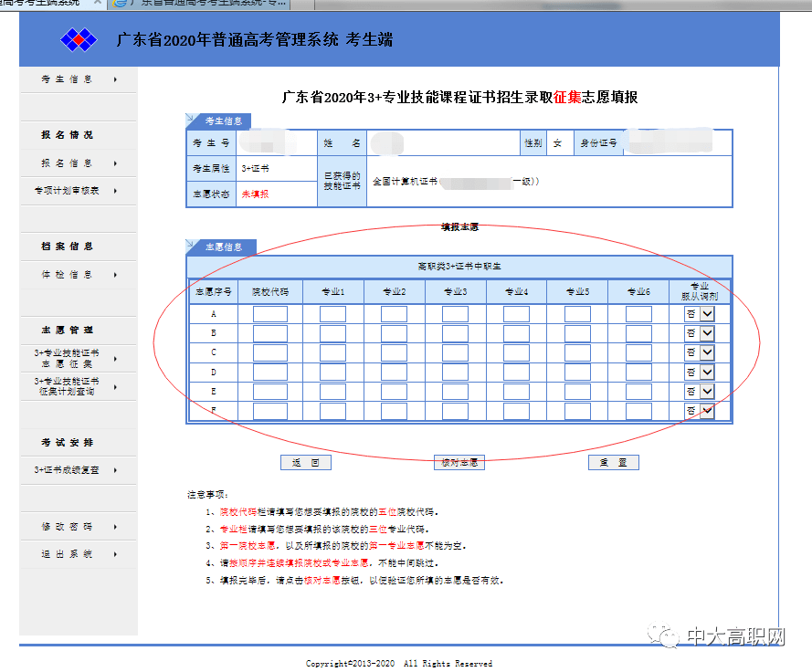Click the blue diamond system logo
Viewport: 812px width, 672px height.
[x=79, y=40]
